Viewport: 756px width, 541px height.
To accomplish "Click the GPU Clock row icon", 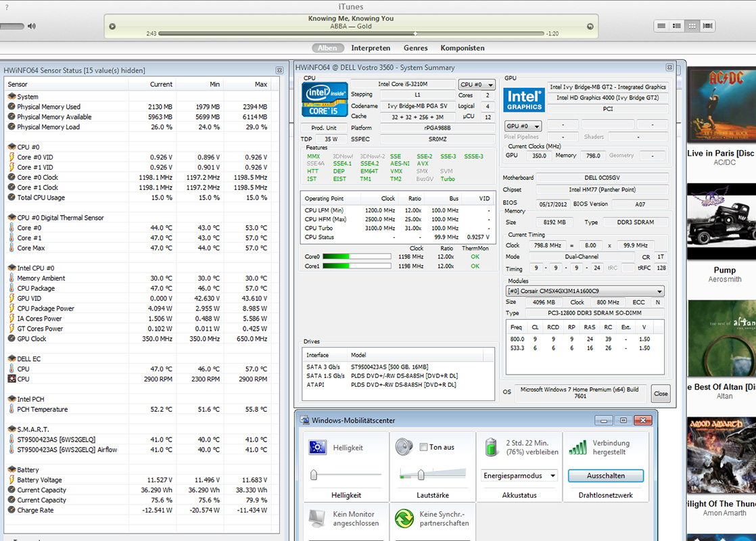I will click(11, 339).
